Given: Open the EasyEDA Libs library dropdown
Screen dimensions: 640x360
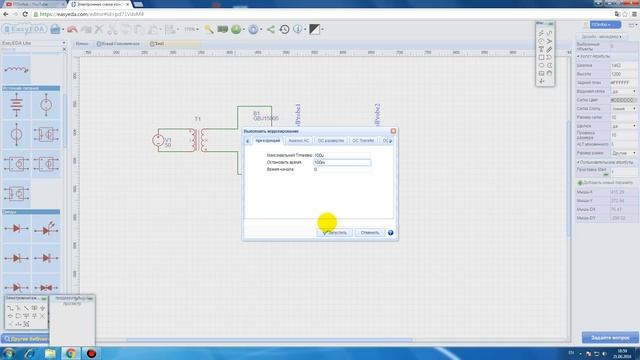Looking at the screenshot, I should 33,43.
